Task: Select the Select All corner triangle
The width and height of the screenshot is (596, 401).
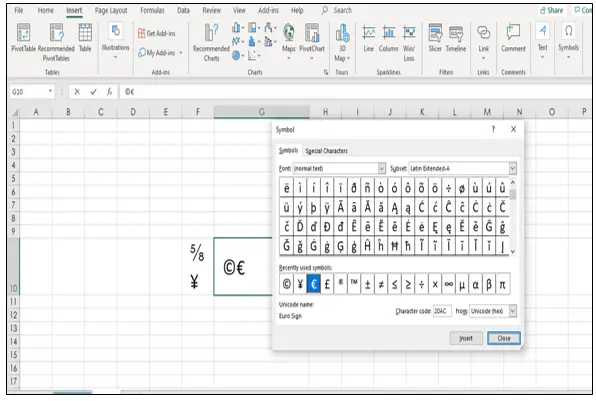Action: click(15, 113)
